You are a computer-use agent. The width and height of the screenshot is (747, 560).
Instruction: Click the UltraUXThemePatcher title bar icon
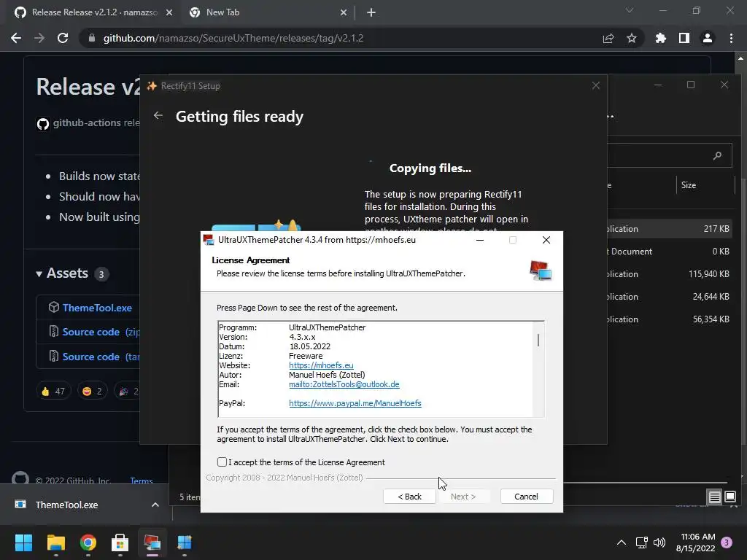(x=208, y=240)
